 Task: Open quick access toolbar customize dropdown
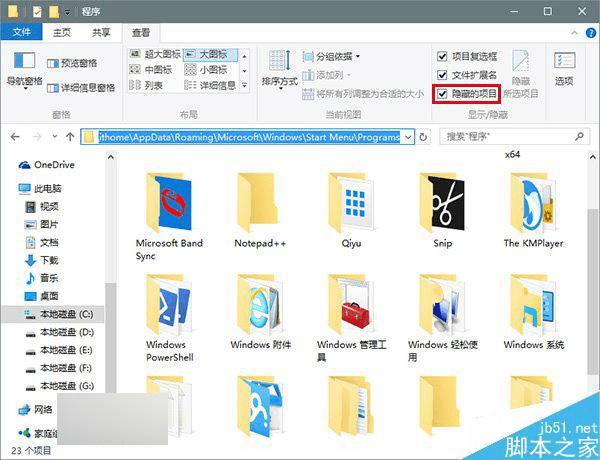coord(67,12)
